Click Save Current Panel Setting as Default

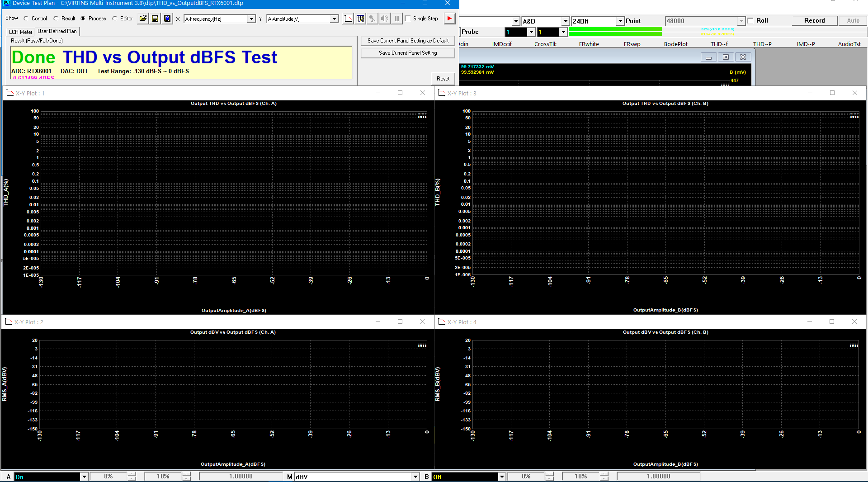(x=408, y=41)
